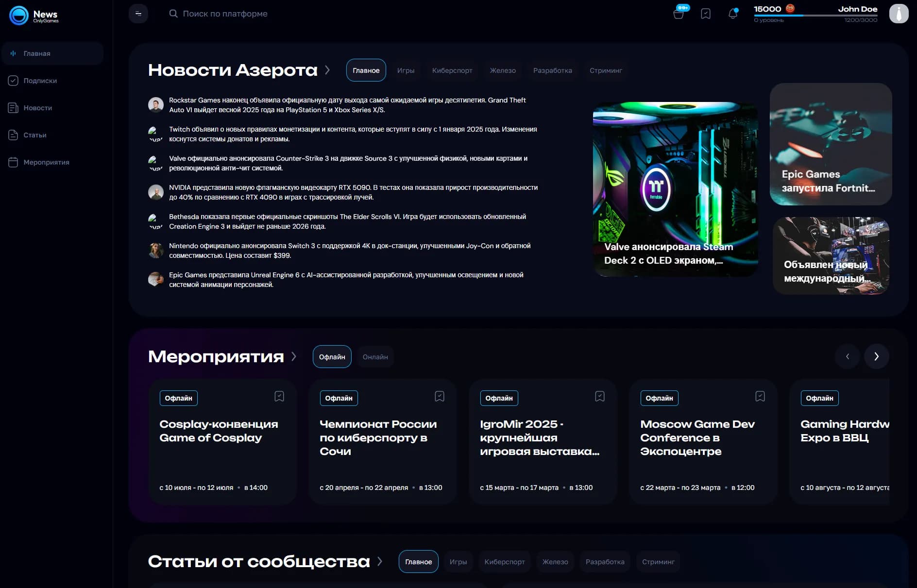
Task: Toggle bookmark on Cosplay-конвенция event card
Action: 279,396
